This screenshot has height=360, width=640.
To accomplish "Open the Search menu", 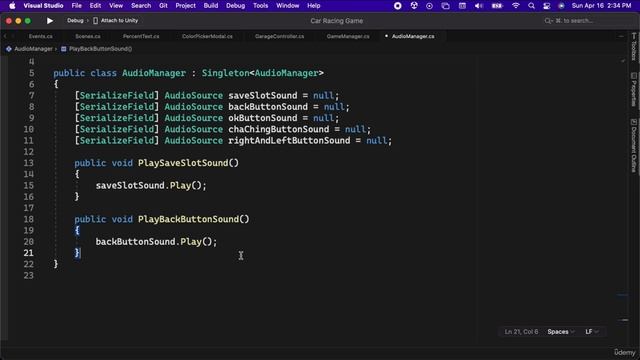I will [x=141, y=6].
